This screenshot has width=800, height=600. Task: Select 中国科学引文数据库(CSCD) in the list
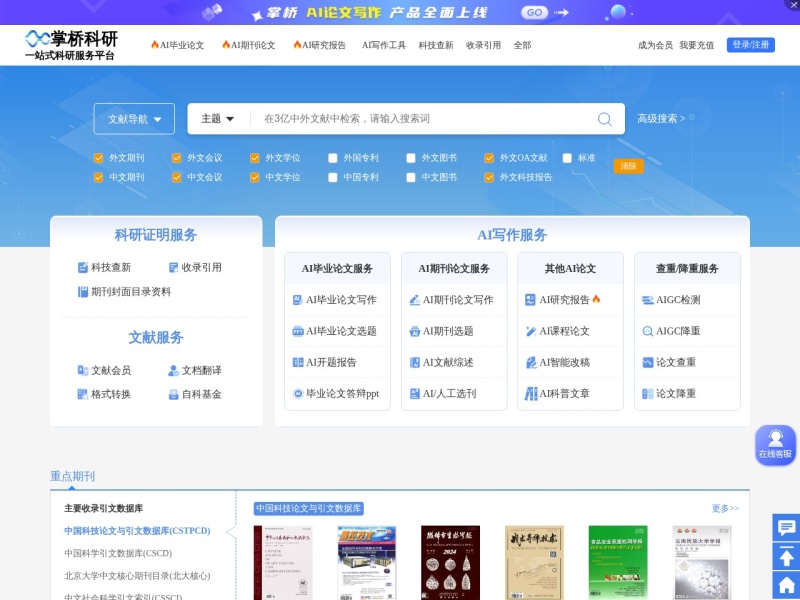pos(118,553)
